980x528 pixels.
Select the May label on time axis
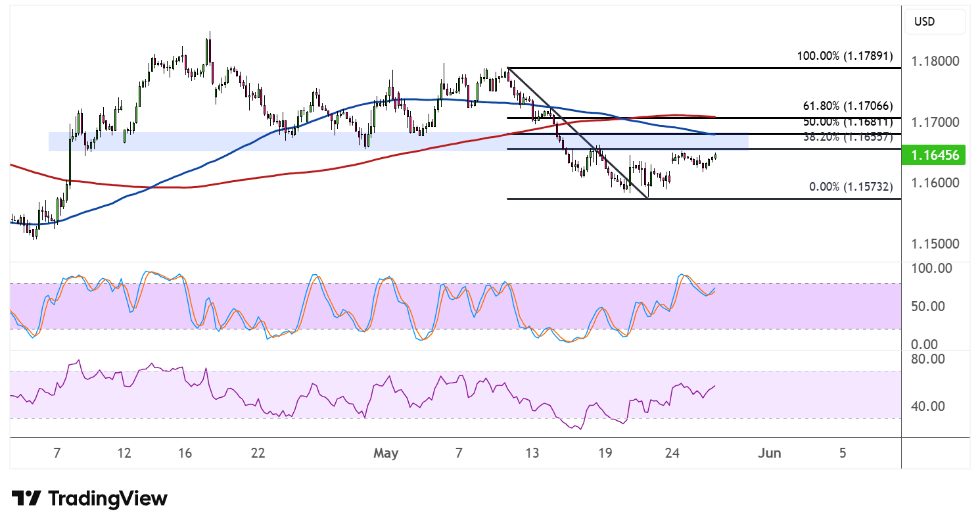pyautogui.click(x=386, y=453)
